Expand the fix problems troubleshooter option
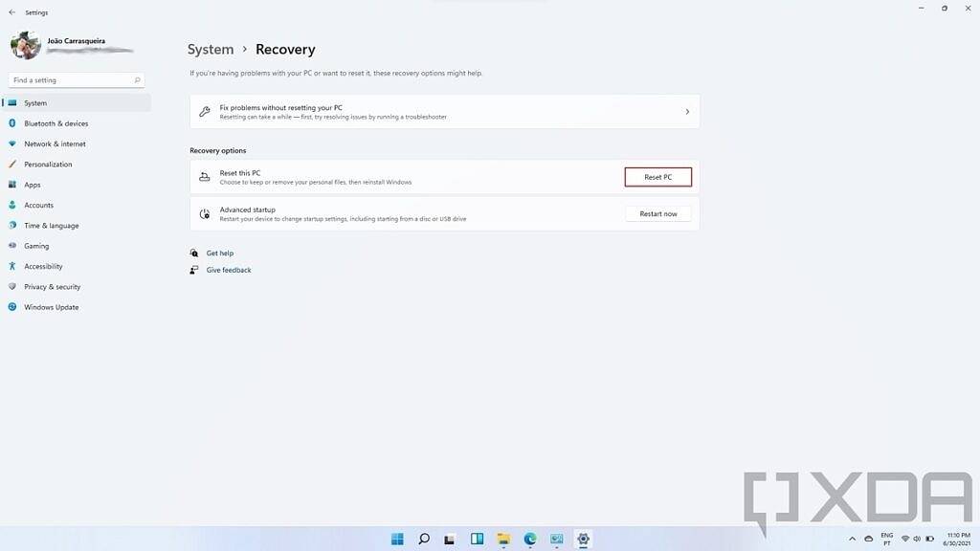980x551 pixels. click(x=686, y=111)
